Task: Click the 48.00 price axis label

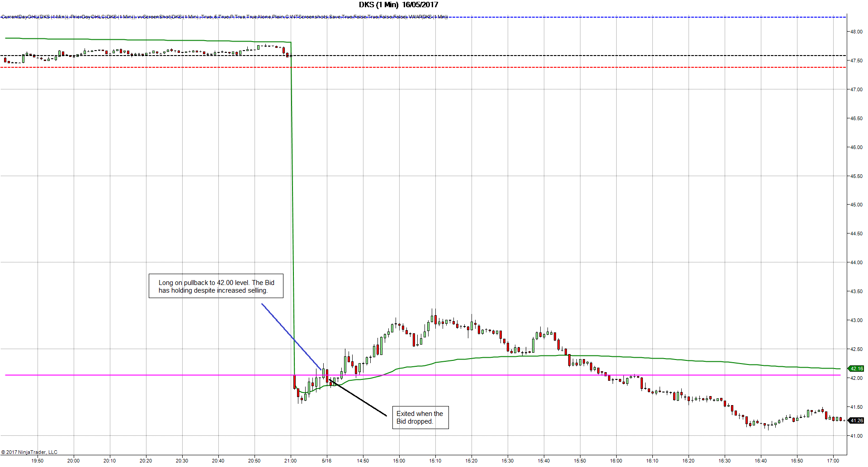Action: click(856, 32)
